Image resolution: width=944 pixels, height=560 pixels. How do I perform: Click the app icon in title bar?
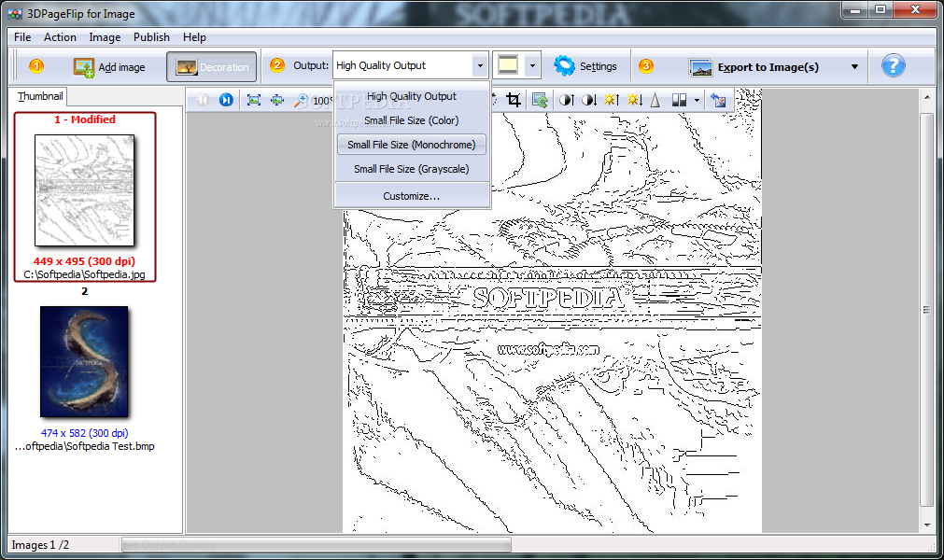point(14,13)
